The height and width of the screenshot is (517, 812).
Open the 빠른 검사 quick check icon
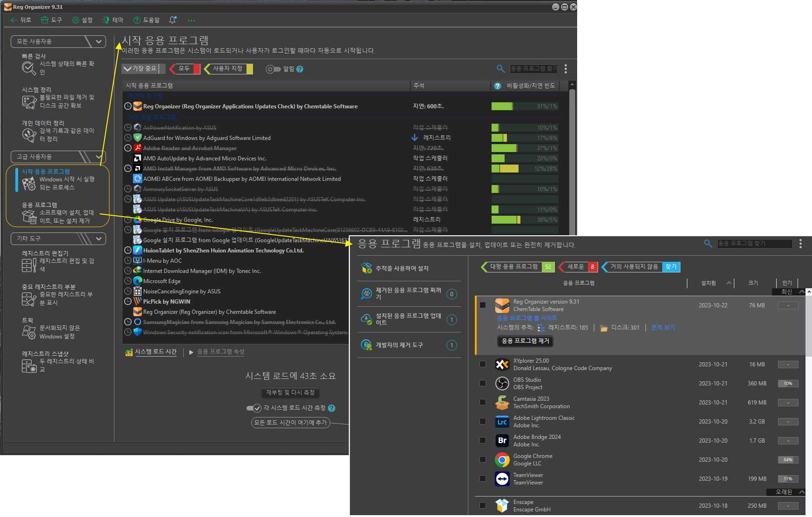pyautogui.click(x=29, y=68)
